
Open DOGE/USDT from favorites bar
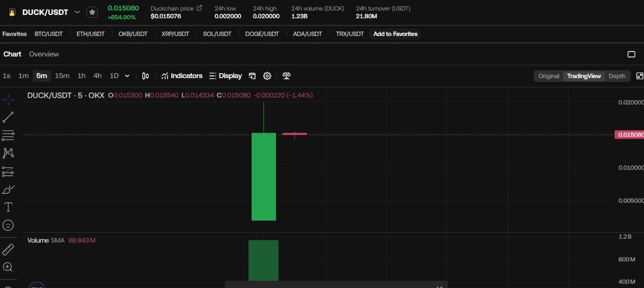pyautogui.click(x=262, y=34)
